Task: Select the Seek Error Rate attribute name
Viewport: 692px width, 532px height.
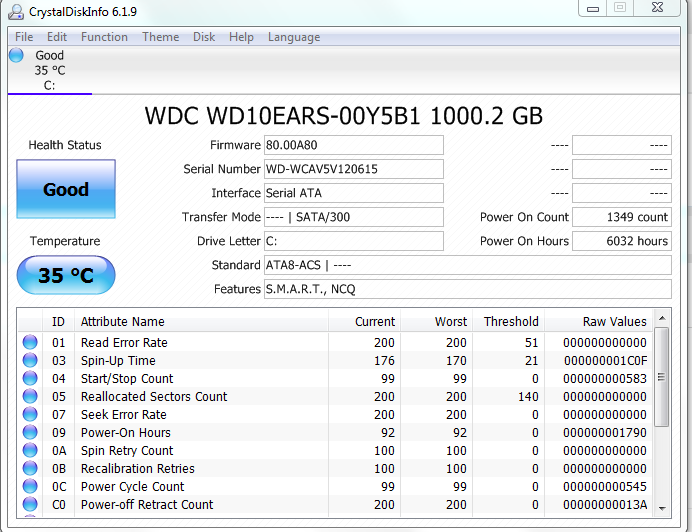Action: click(x=124, y=415)
